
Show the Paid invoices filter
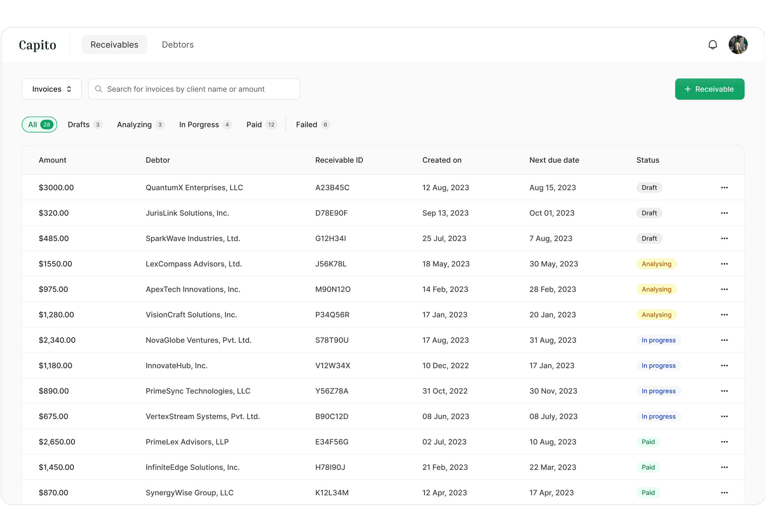click(x=261, y=125)
